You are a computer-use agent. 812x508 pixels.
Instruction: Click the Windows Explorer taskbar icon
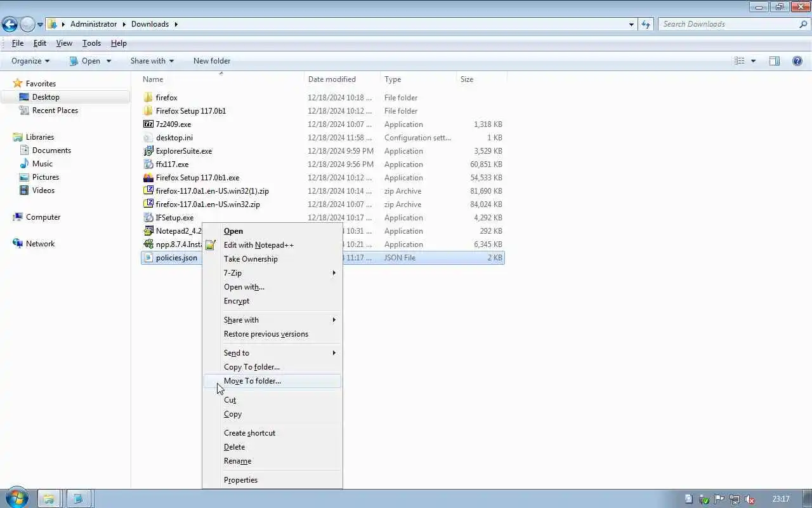click(49, 499)
